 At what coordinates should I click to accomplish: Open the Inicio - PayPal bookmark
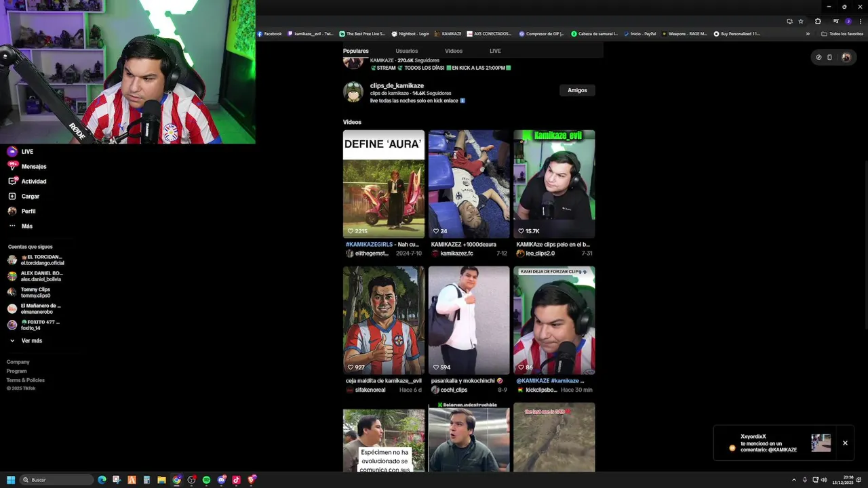pos(639,34)
